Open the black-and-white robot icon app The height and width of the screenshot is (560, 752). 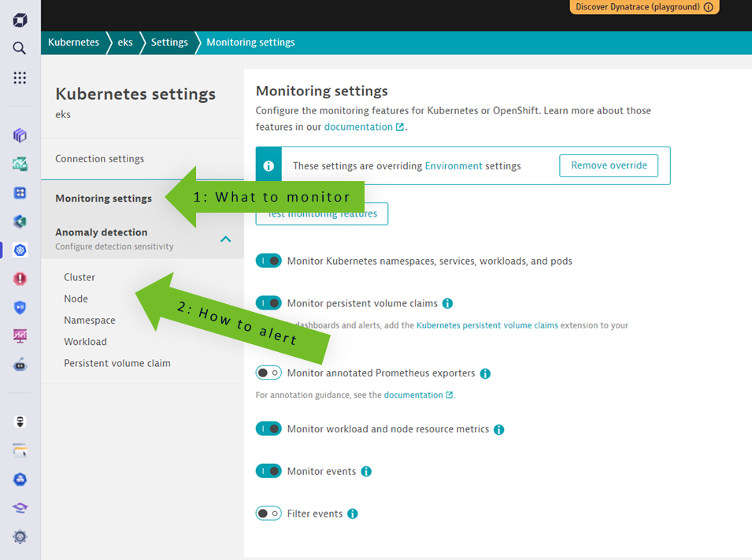(20, 422)
